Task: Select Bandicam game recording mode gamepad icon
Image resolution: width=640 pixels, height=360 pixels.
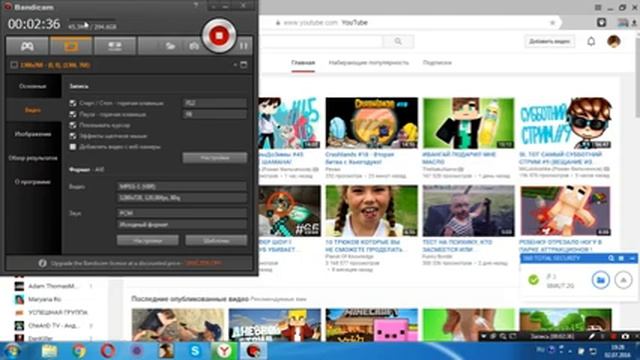Action: [x=27, y=46]
